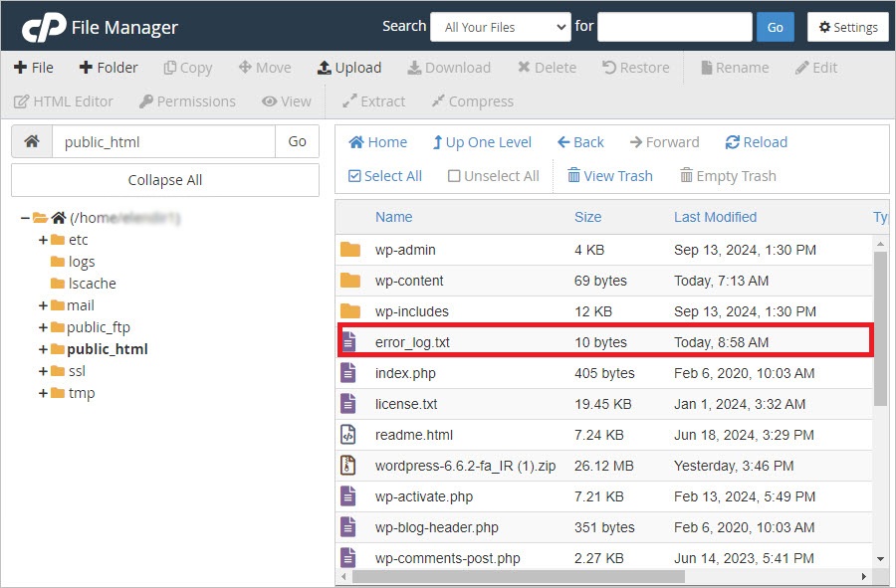Click the index.php file icon

point(348,373)
